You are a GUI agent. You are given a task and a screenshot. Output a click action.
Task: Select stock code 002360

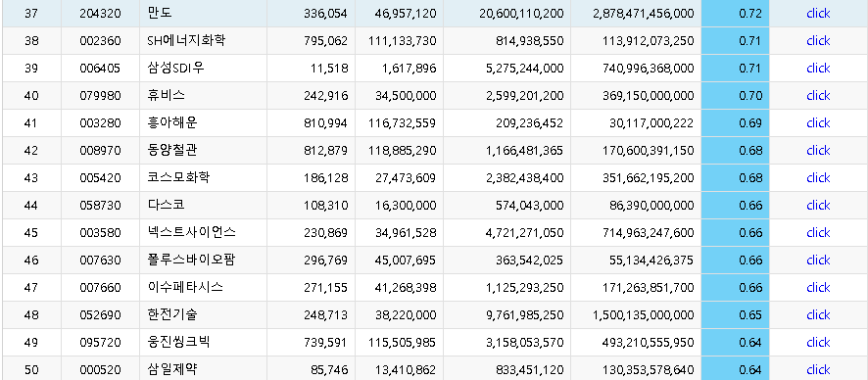click(100, 41)
